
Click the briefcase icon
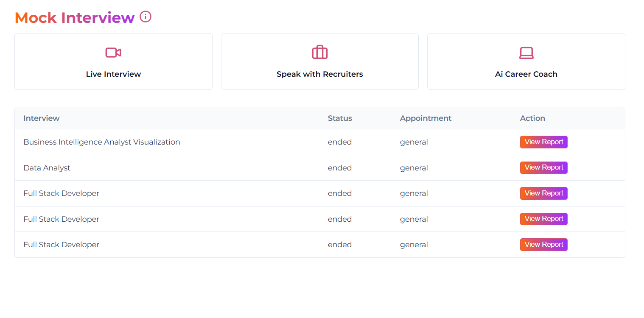[319, 53]
